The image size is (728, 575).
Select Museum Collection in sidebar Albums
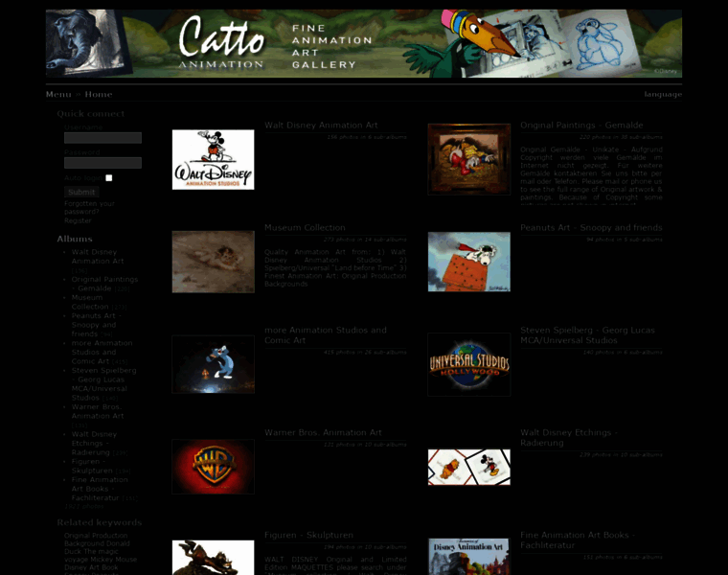pos(90,302)
